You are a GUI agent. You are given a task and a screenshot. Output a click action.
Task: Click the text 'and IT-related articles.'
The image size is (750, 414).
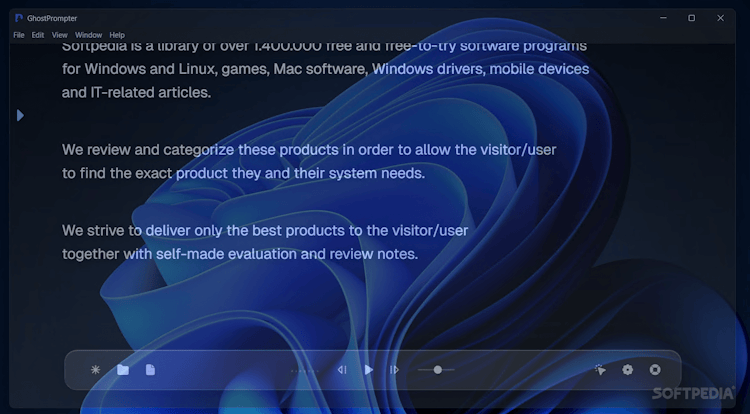[x=136, y=92]
